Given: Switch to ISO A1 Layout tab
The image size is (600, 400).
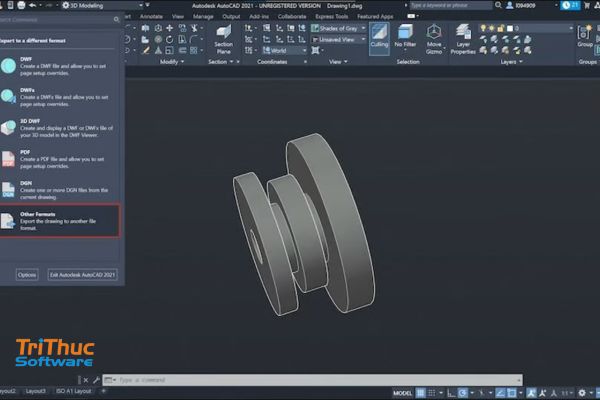Looking at the screenshot, I should [x=73, y=391].
